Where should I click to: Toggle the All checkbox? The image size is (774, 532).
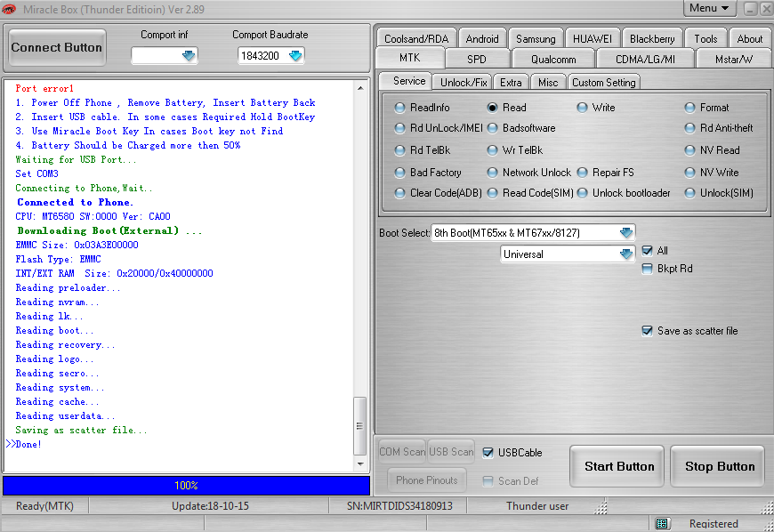(x=647, y=251)
